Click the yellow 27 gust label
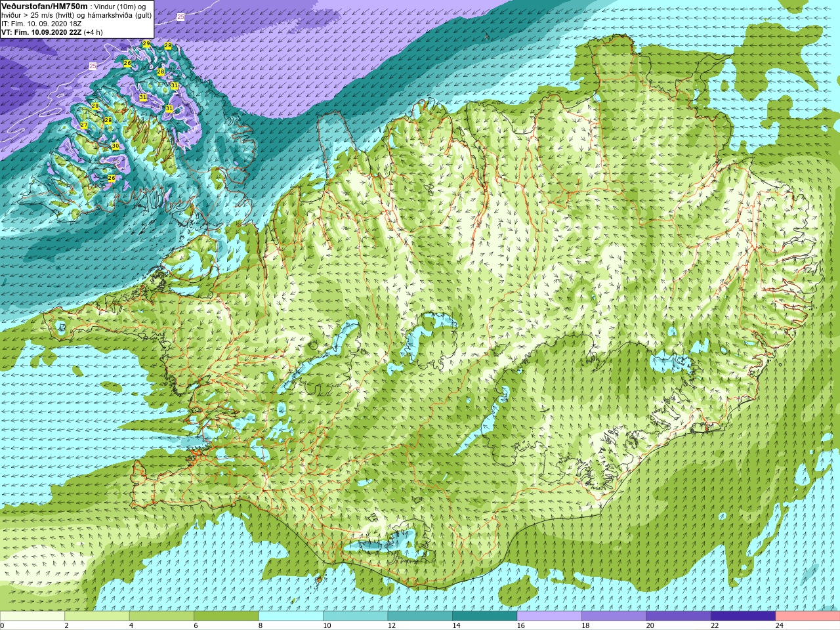 tap(83, 125)
